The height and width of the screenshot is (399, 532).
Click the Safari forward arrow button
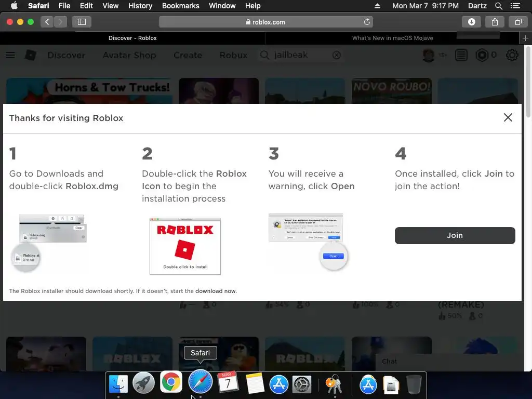point(60,22)
